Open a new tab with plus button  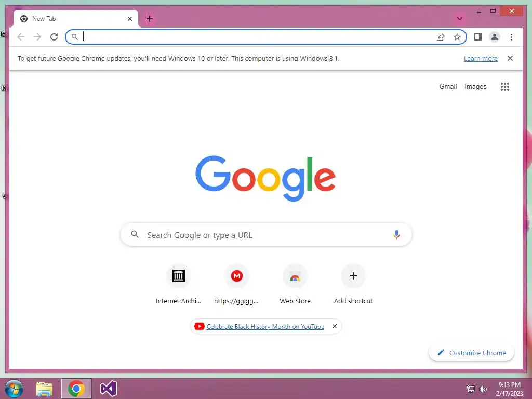[150, 19]
